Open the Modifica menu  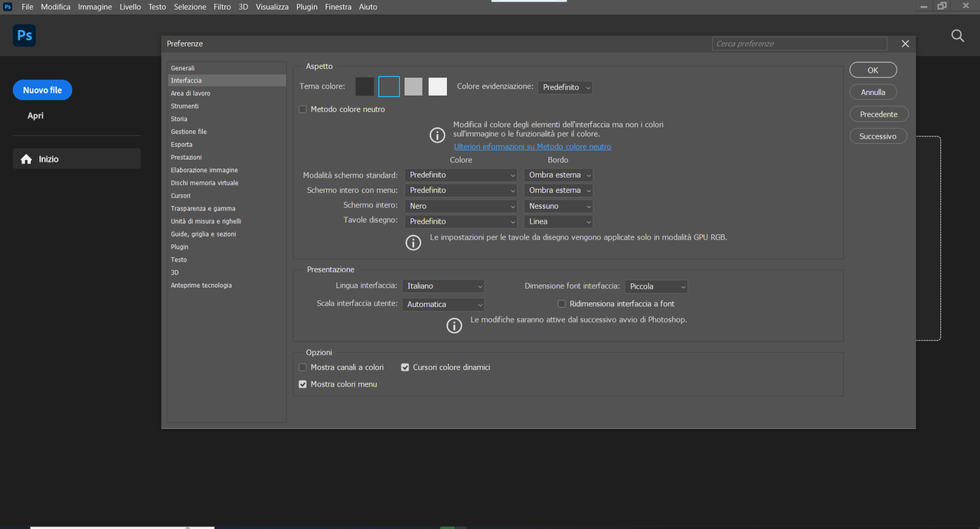(56, 7)
